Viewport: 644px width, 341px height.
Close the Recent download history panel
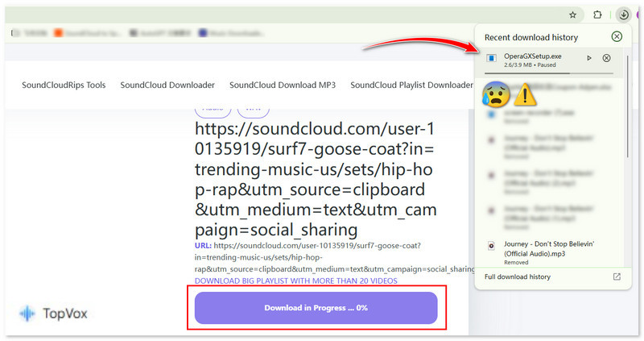[x=617, y=36]
